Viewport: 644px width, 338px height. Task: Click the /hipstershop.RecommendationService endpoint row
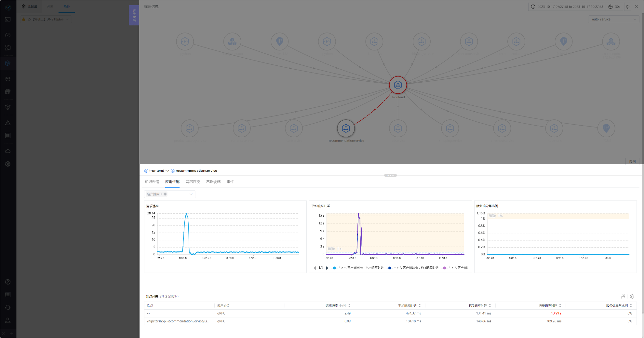pos(178,321)
